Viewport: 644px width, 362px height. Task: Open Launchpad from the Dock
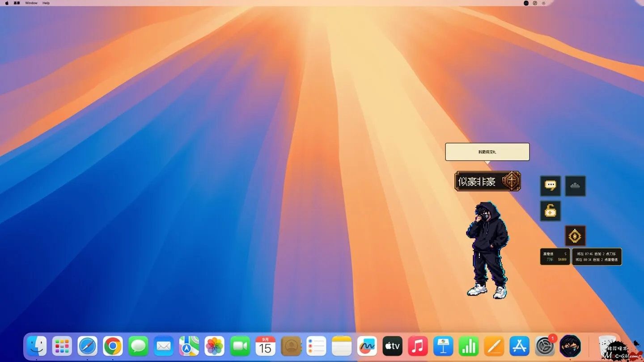click(62, 346)
